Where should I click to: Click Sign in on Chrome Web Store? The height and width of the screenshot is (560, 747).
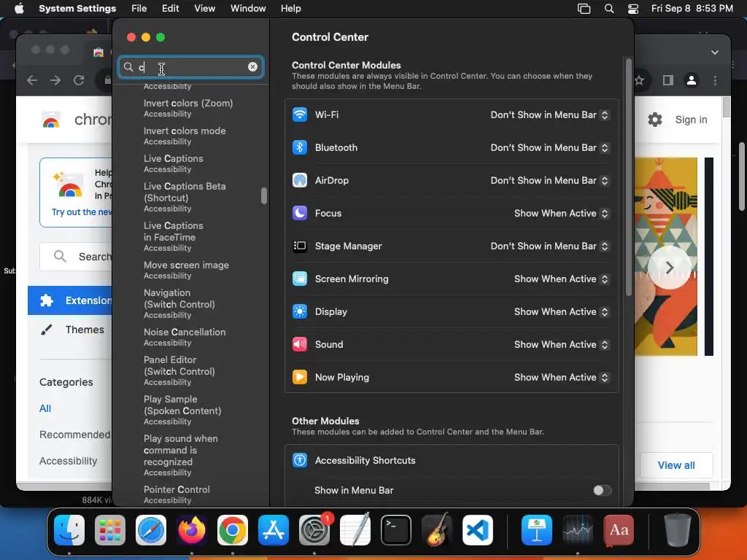coord(691,120)
